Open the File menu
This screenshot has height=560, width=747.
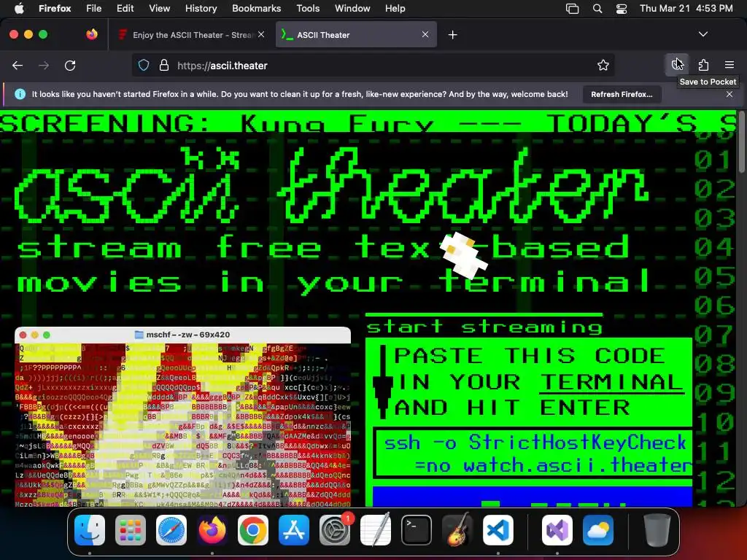(94, 8)
